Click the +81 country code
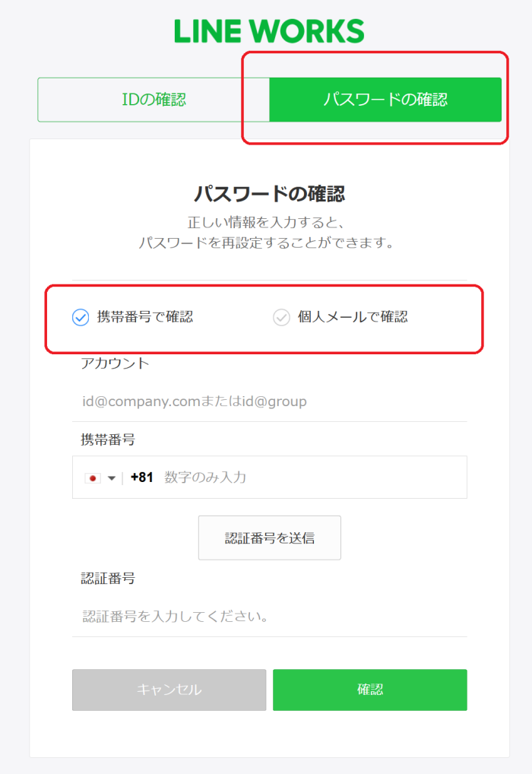 point(141,477)
